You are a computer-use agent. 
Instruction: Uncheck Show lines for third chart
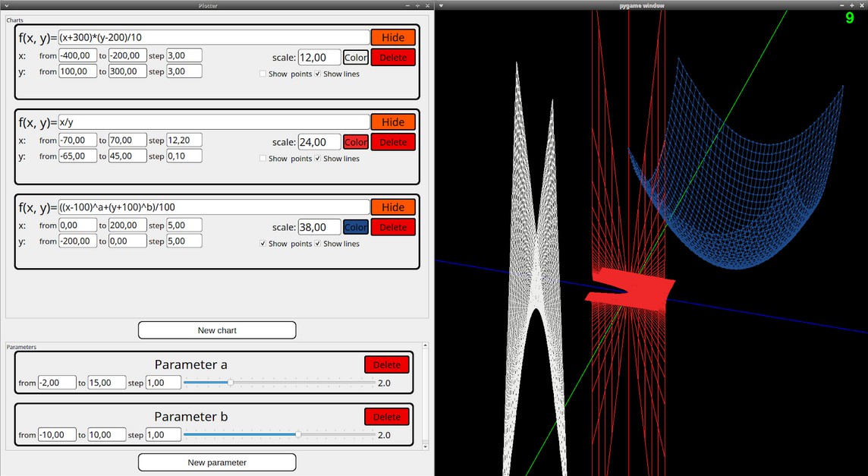[318, 244]
